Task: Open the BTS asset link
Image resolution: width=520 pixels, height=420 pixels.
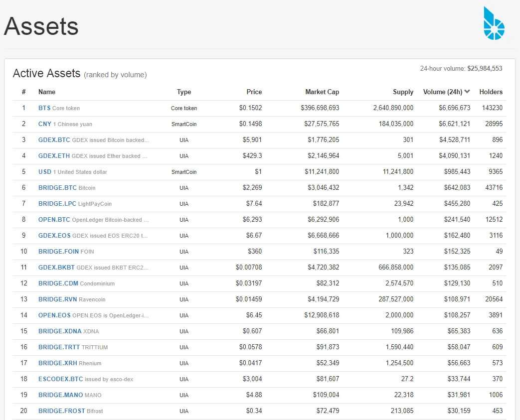Action: 44,108
